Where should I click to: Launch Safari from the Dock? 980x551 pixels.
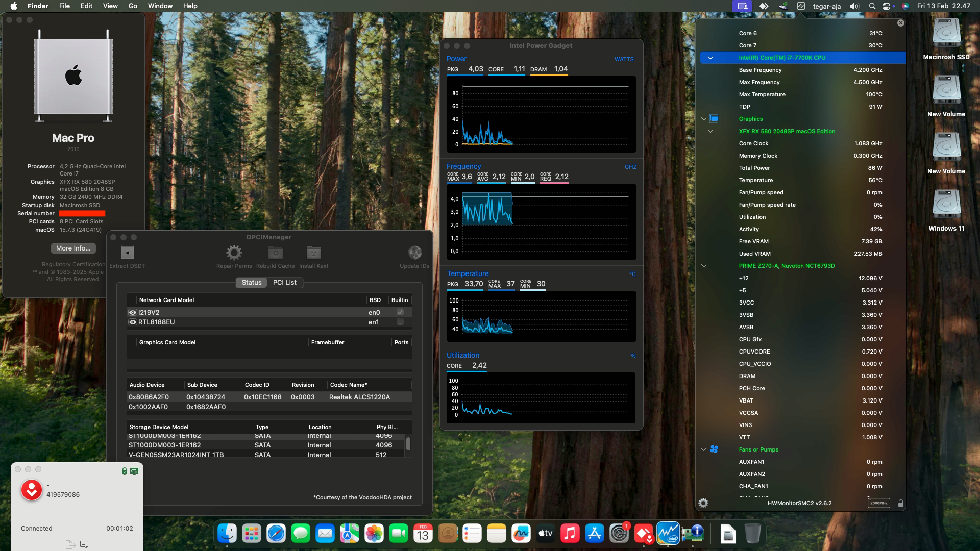click(x=276, y=534)
